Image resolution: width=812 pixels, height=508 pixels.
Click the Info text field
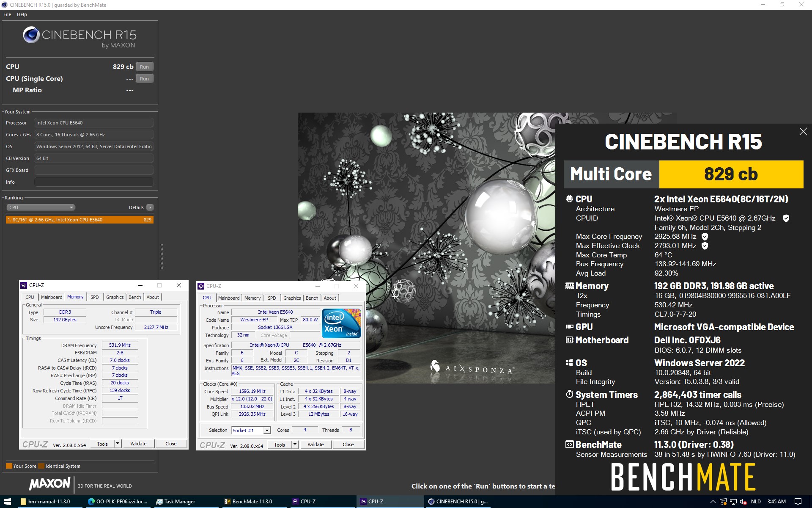[x=94, y=182]
